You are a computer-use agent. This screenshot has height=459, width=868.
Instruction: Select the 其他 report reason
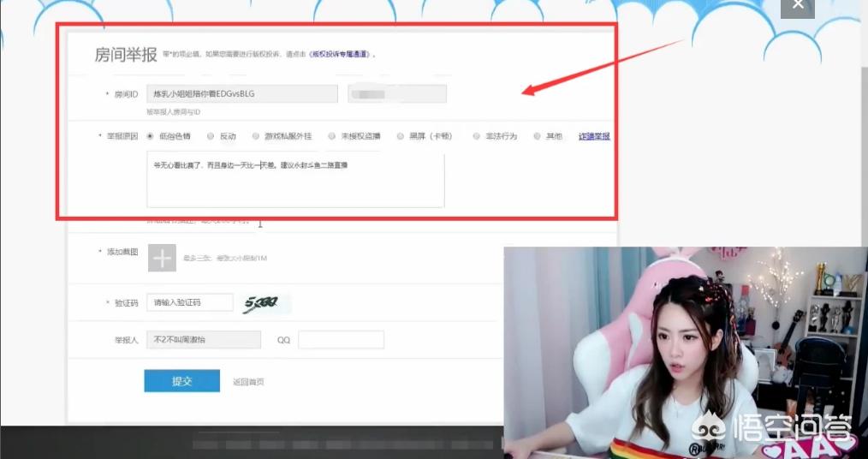pyautogui.click(x=537, y=136)
